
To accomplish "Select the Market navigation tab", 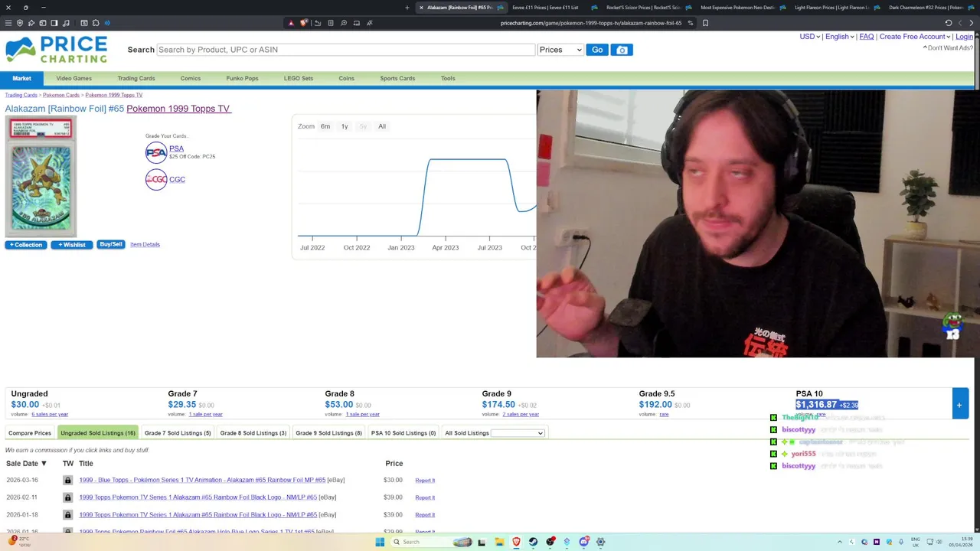I will pyautogui.click(x=21, y=78).
